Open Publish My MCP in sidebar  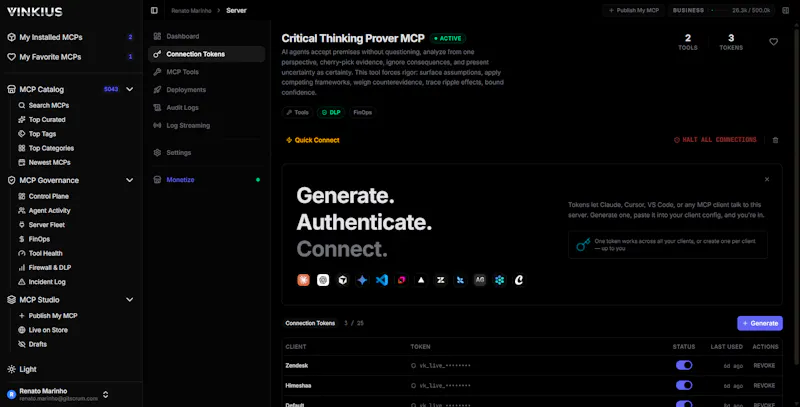coord(53,316)
